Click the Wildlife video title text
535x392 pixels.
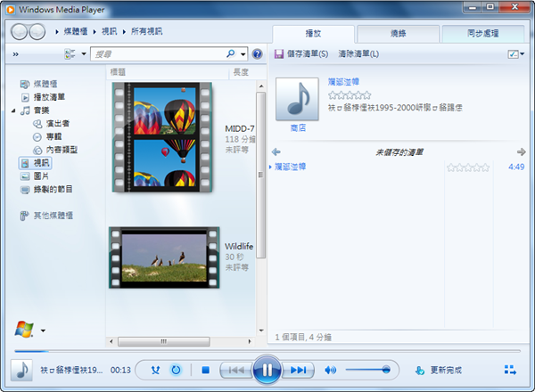[x=239, y=246]
